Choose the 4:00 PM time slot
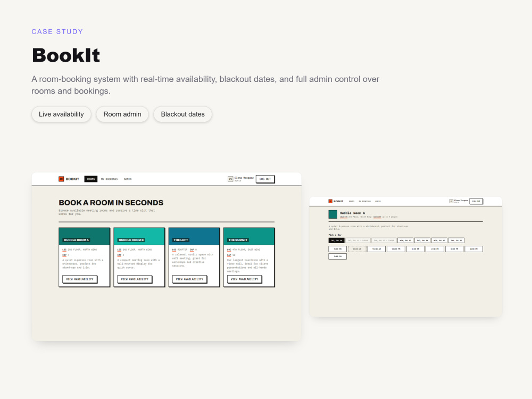 (473, 249)
